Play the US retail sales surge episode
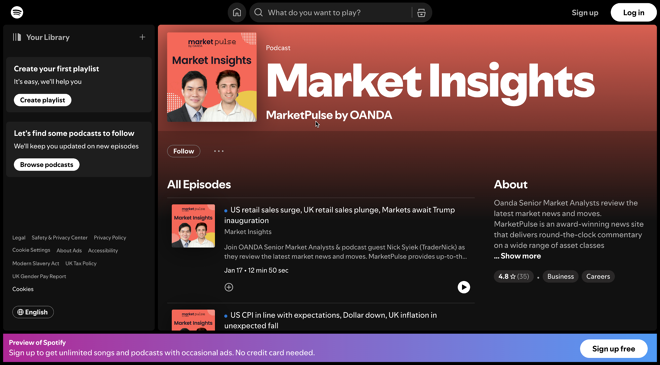The image size is (660, 365). tap(463, 287)
